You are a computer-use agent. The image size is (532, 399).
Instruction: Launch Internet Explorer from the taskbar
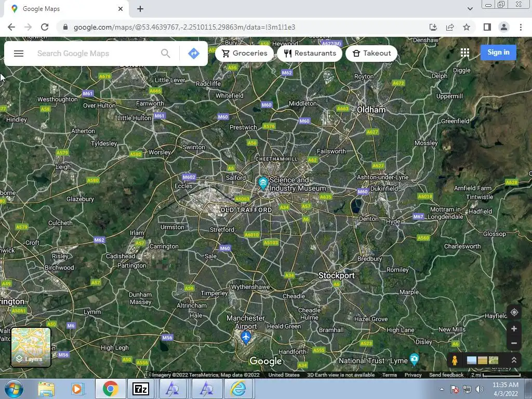click(x=238, y=389)
